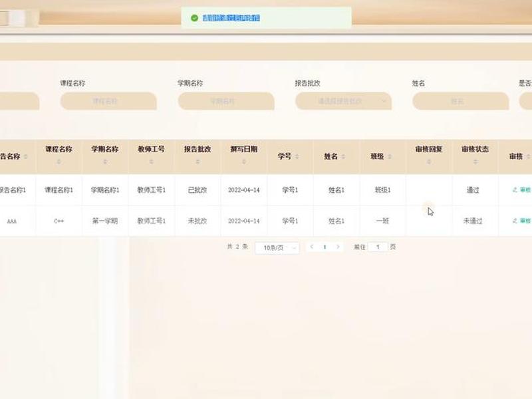Focus the 姓名 filter input

(461, 101)
